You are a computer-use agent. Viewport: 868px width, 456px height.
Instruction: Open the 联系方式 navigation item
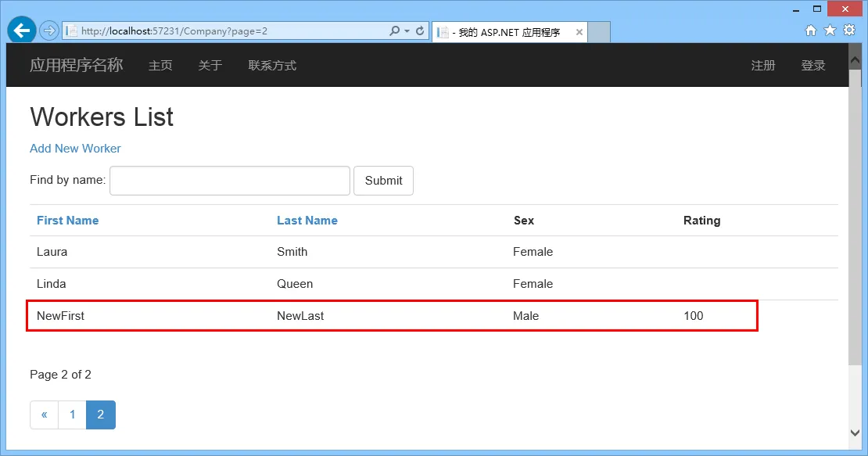[272, 66]
